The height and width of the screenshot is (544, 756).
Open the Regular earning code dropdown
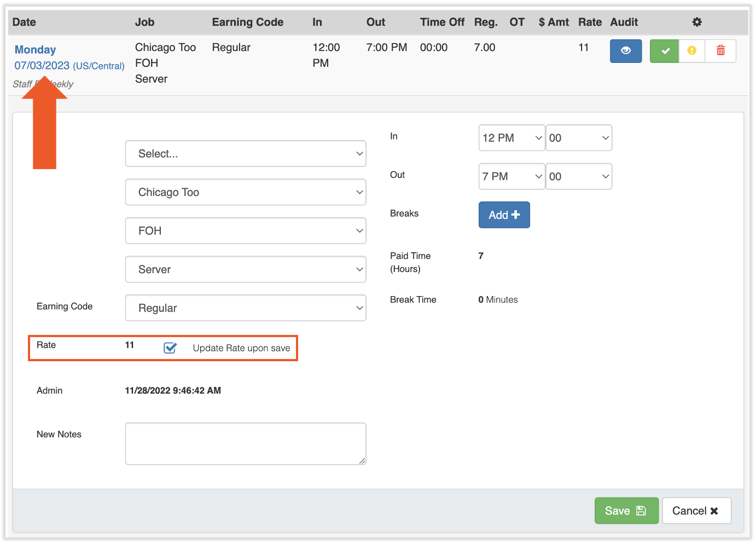pyautogui.click(x=245, y=308)
